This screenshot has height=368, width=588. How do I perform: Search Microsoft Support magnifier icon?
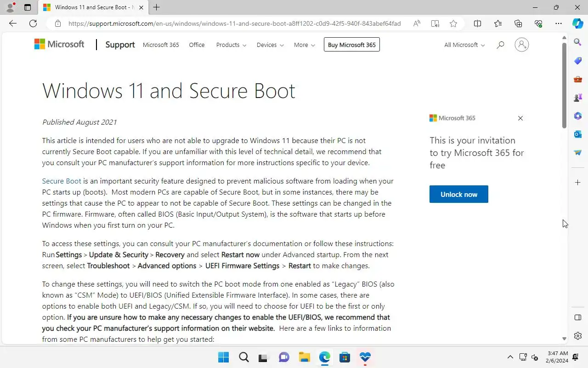click(x=500, y=45)
